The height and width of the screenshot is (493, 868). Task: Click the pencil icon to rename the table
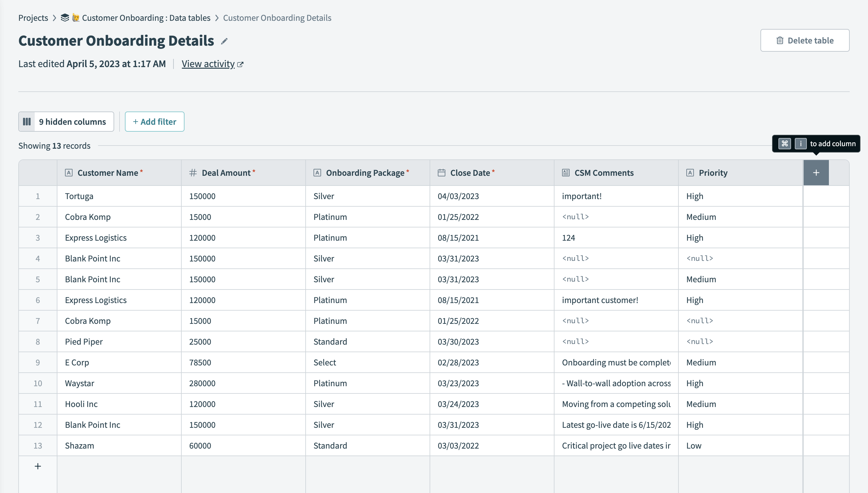coord(224,41)
